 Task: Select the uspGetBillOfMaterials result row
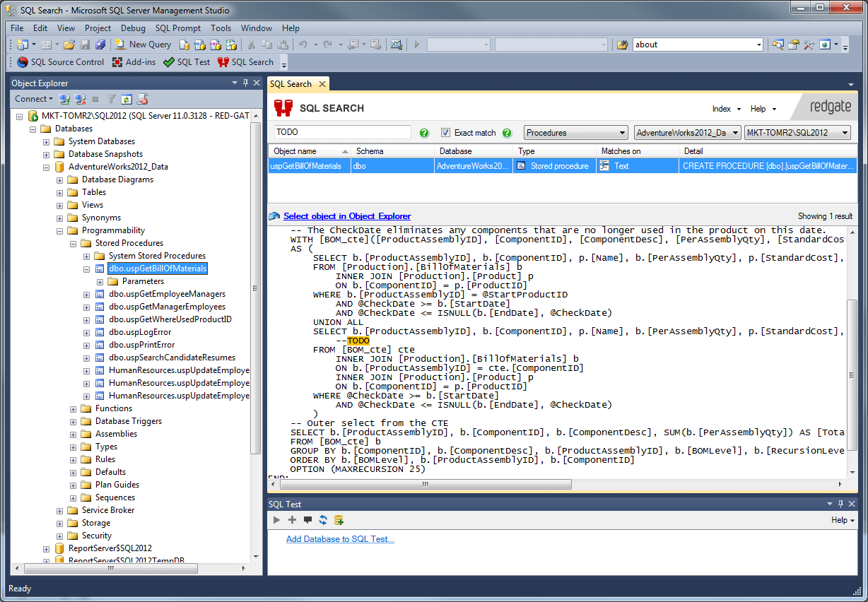pos(562,166)
